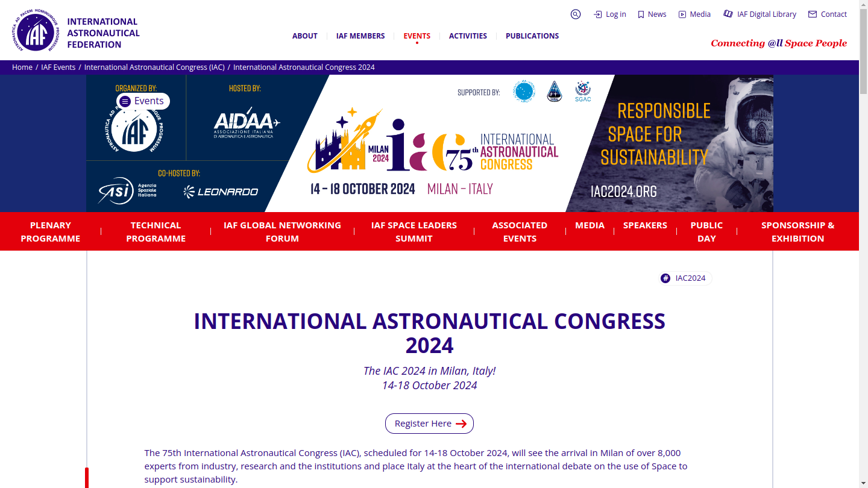Click the page vertical scrollbar
Viewport: 868px width, 488px height.
pyautogui.click(x=863, y=241)
